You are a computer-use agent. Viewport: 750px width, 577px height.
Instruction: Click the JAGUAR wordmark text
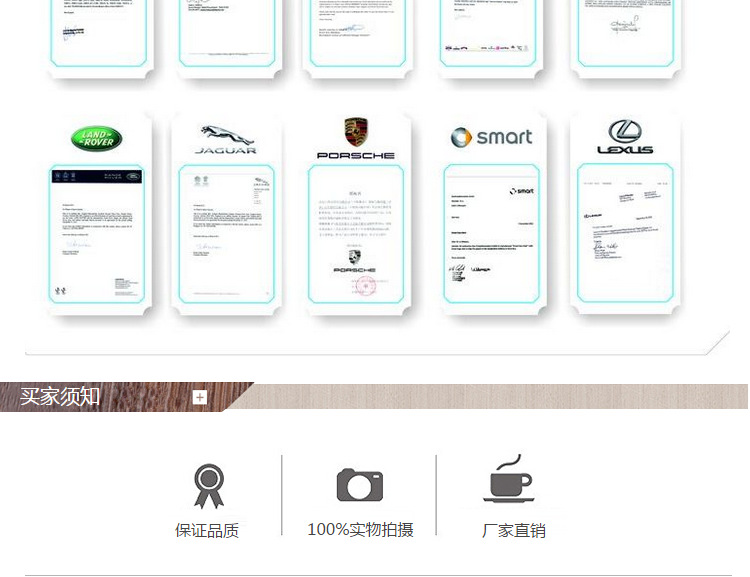(x=226, y=151)
